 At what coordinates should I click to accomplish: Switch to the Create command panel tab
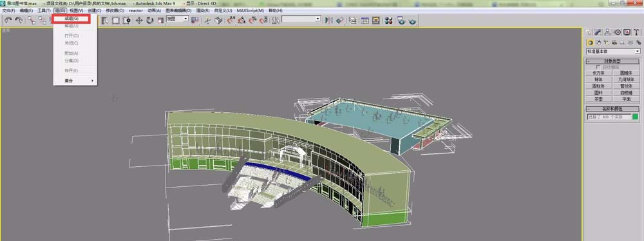[589, 32]
